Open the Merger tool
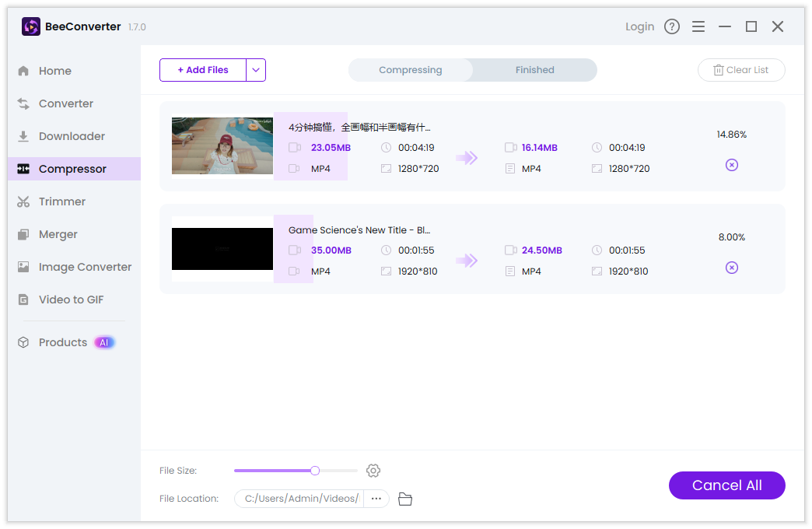Screen dimensions: 812x529 coord(58,234)
